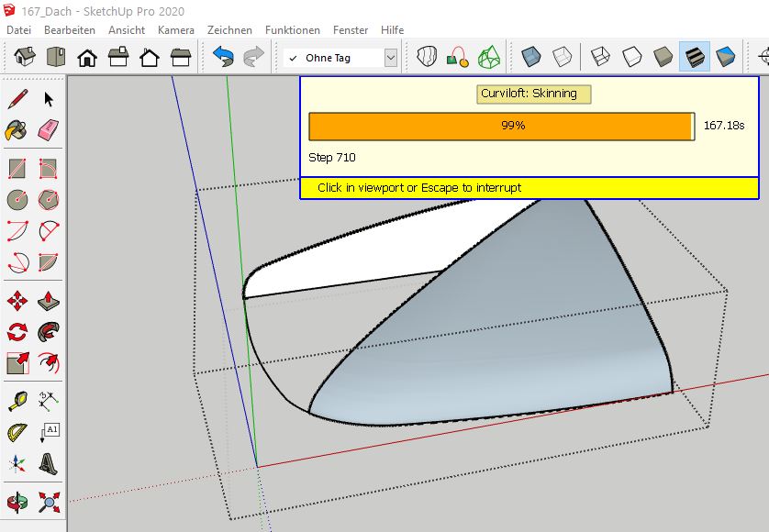Screen dimensions: 769x532
Task: Select the Move tool
Action: click(x=17, y=301)
